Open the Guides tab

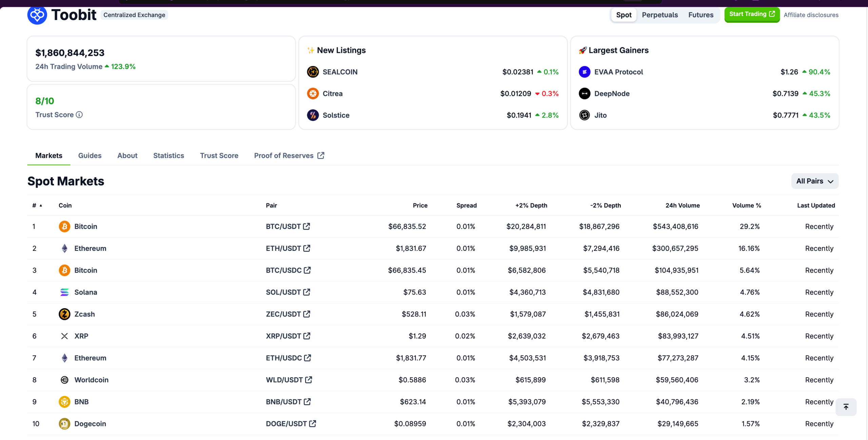(x=90, y=156)
